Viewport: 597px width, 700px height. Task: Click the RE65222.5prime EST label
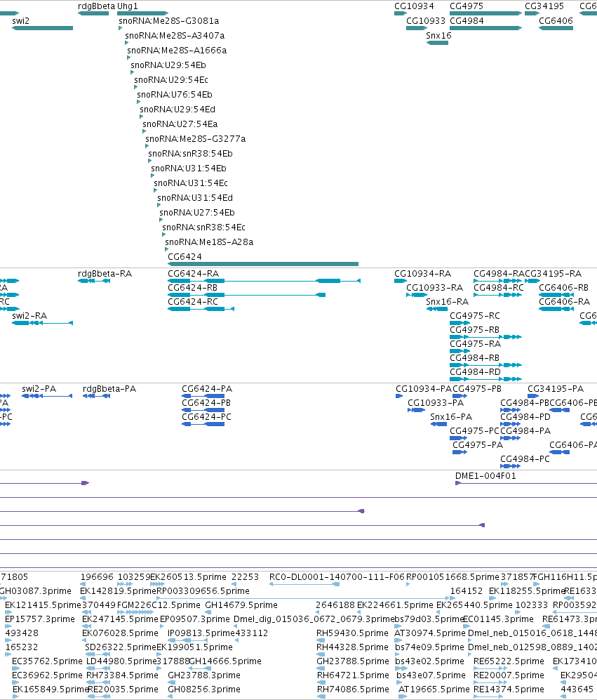pyautogui.click(x=509, y=661)
